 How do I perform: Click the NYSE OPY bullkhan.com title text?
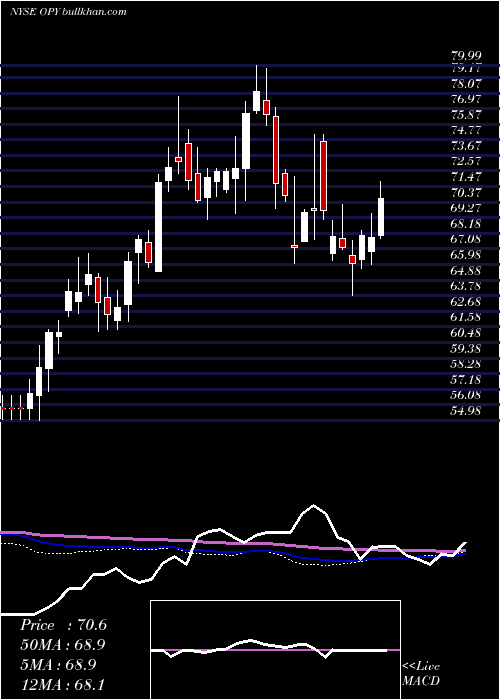68,12
